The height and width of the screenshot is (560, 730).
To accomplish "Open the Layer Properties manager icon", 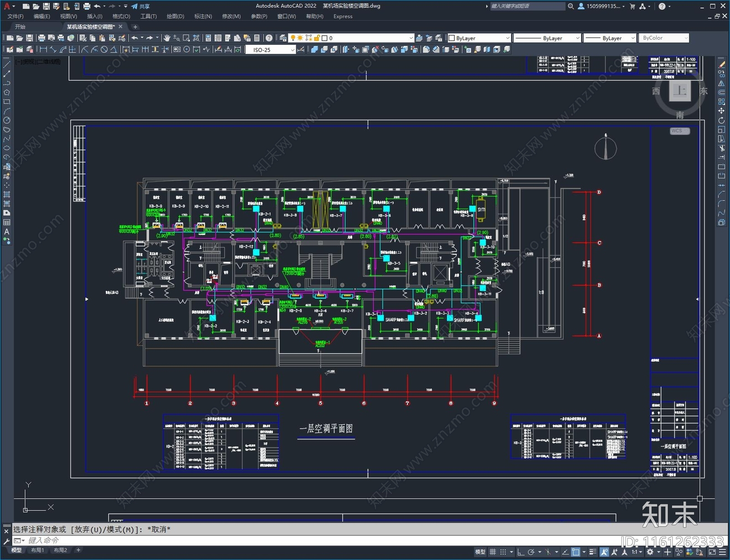I will (x=283, y=38).
